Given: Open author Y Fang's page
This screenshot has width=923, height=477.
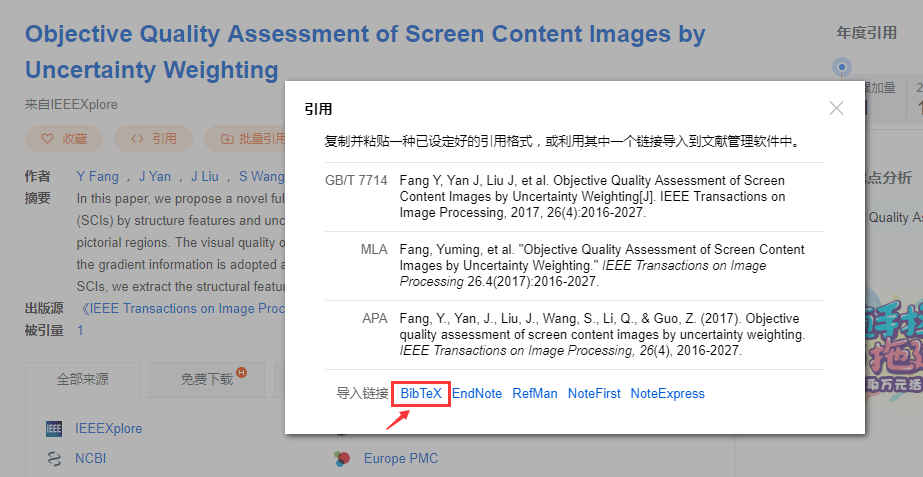Looking at the screenshot, I should [x=97, y=176].
